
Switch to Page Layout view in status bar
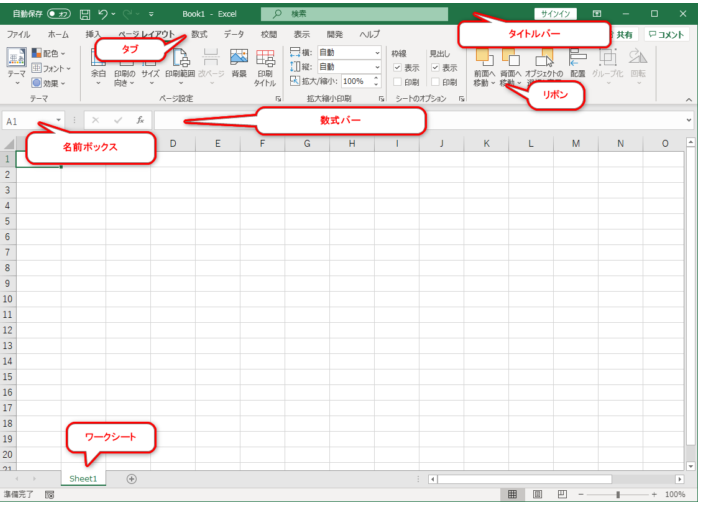click(537, 494)
